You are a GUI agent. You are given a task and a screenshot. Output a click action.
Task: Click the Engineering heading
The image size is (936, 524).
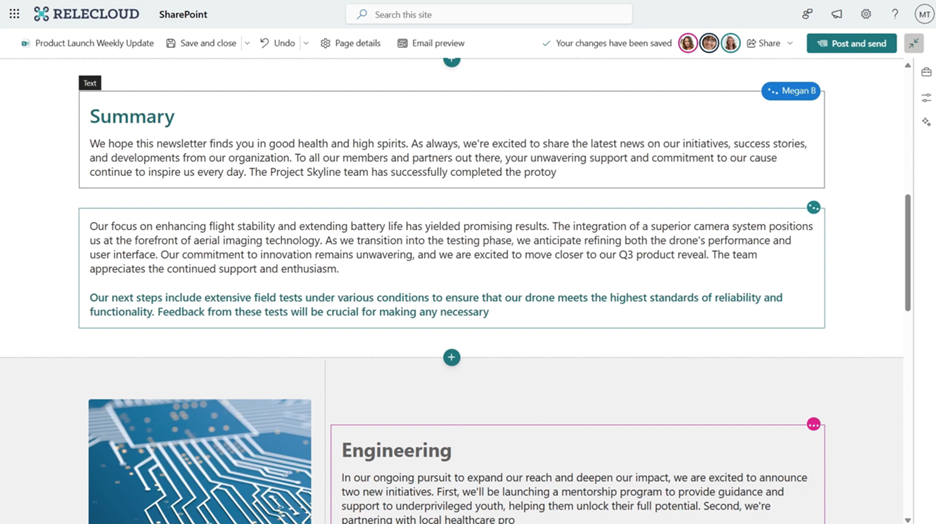coord(396,451)
